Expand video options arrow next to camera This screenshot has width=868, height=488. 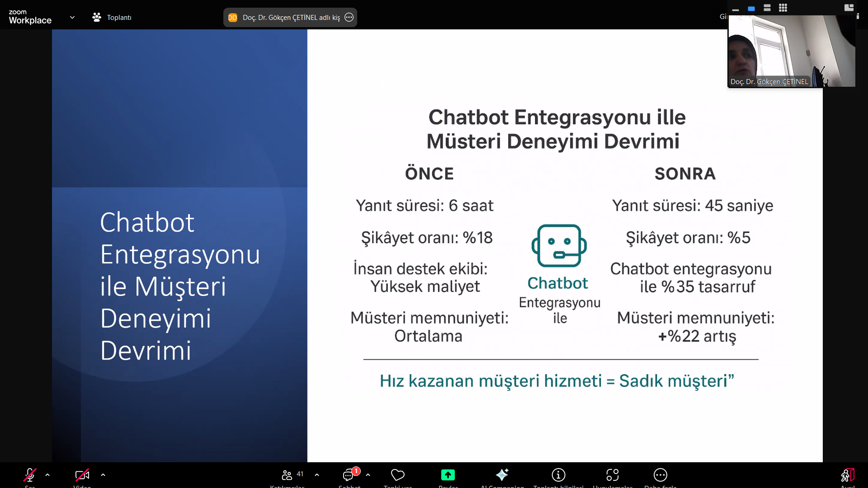point(103,475)
